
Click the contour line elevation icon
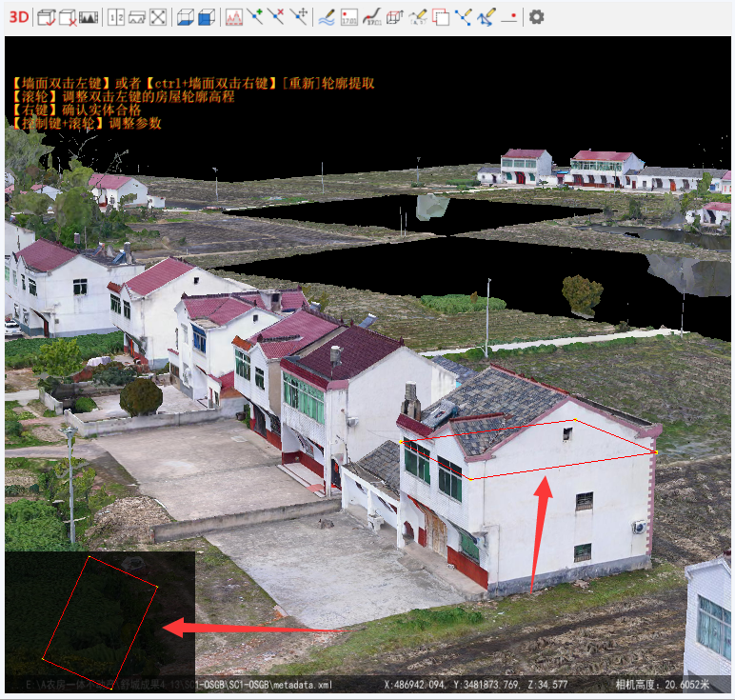tap(372, 16)
